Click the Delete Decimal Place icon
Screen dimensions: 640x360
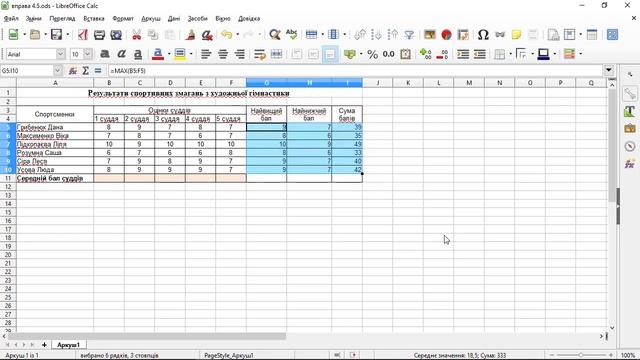(x=442, y=54)
